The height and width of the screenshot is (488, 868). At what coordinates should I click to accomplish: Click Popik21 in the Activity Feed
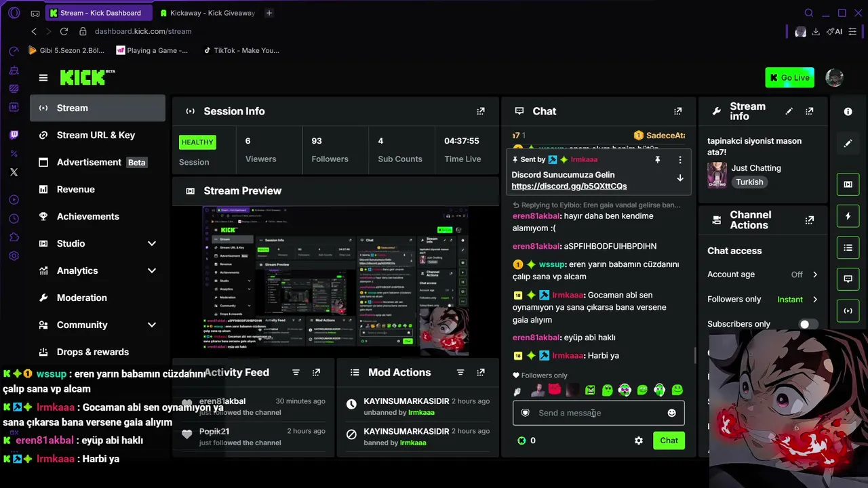214,431
